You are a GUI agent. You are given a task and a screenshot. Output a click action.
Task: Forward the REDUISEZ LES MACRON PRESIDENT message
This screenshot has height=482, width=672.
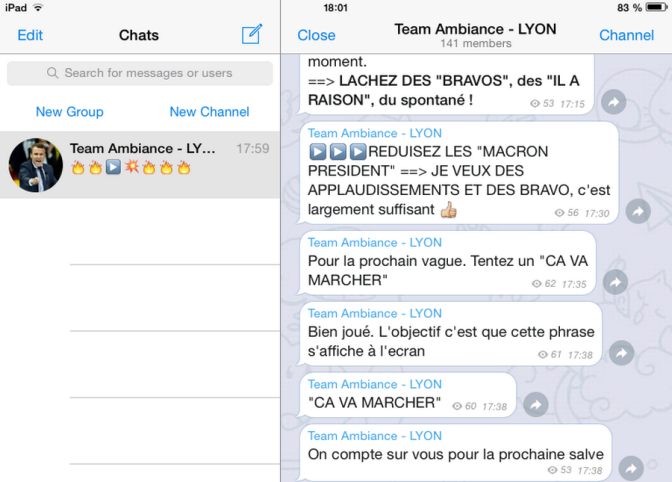point(638,211)
